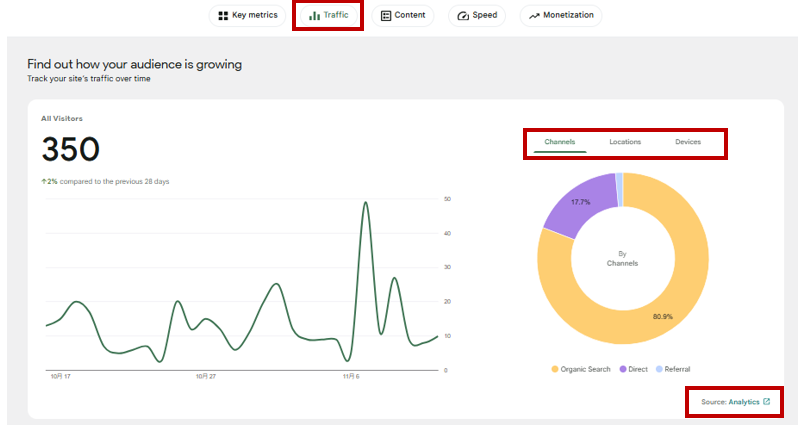Image resolution: width=798 pixels, height=429 pixels.
Task: Click the Monetization trend arrow icon
Action: click(x=534, y=16)
